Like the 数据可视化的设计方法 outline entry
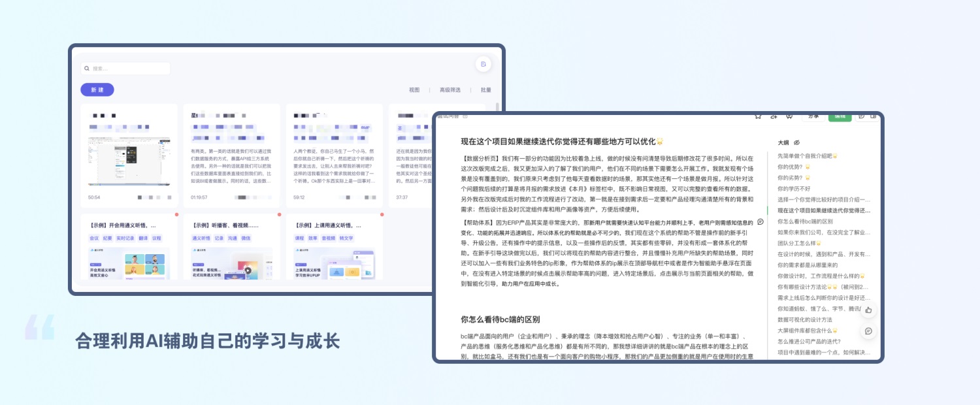This screenshot has width=980, height=405. (869, 309)
